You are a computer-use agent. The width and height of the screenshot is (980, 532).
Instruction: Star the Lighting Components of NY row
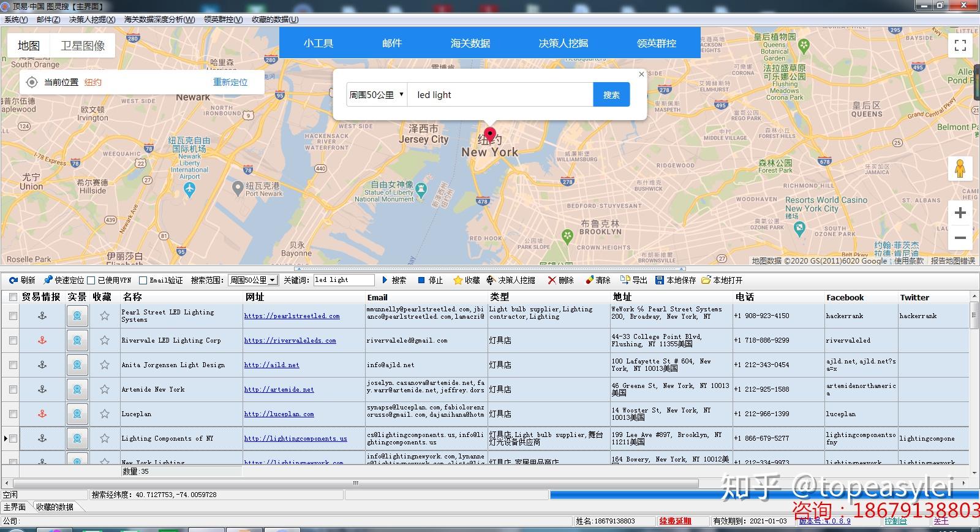(x=105, y=438)
